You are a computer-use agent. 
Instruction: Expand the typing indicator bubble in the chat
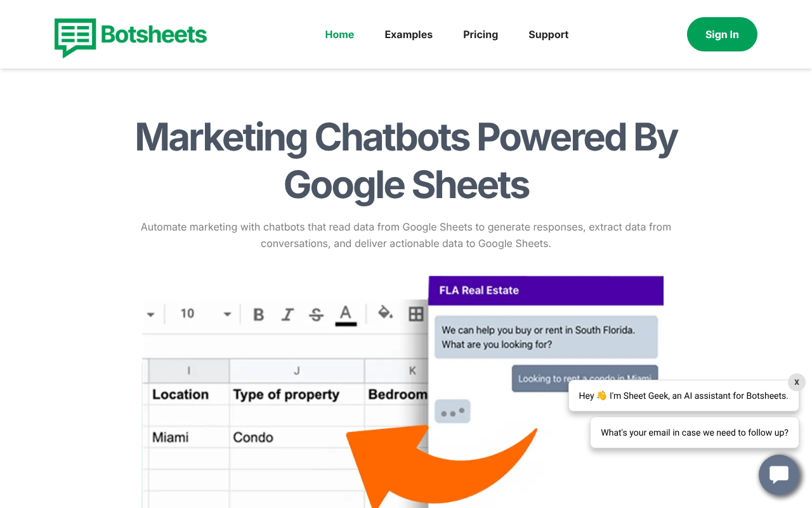point(452,411)
